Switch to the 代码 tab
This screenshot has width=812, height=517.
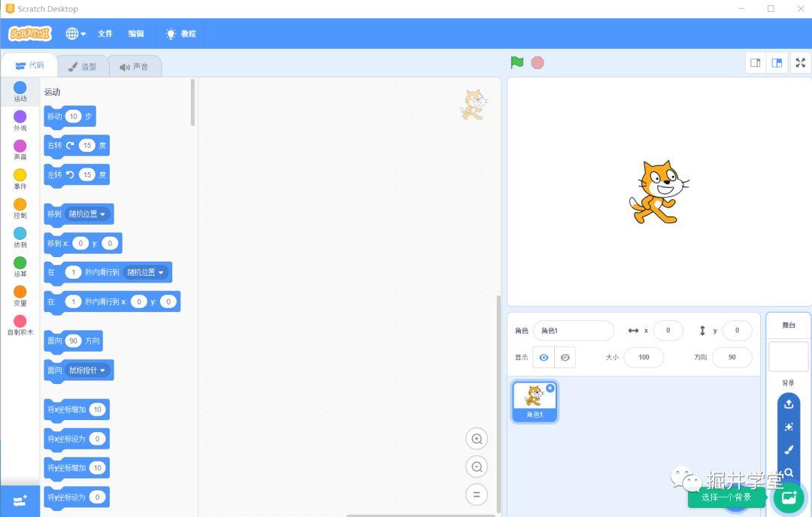click(x=29, y=65)
